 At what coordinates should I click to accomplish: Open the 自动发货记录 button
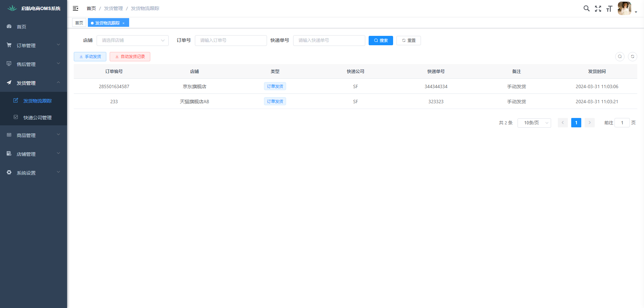pos(130,57)
